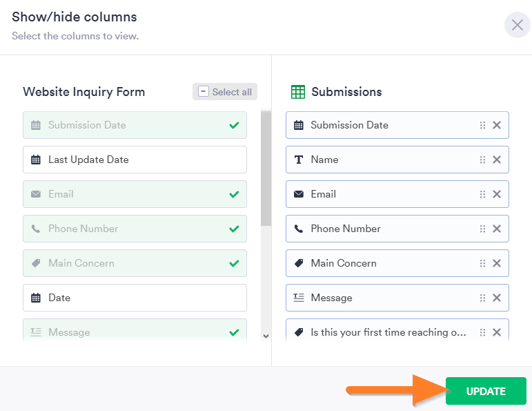The image size is (532, 411).
Task: Remove Main Concern column with X icon
Action: [x=496, y=263]
